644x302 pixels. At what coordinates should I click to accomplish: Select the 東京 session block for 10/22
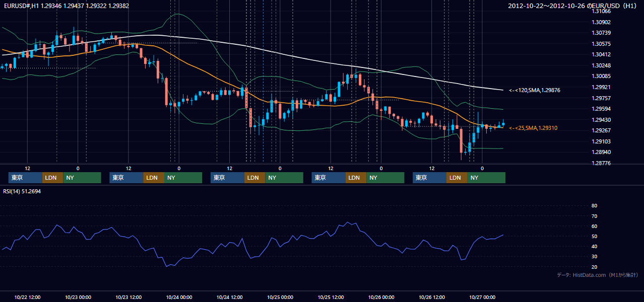coord(25,178)
